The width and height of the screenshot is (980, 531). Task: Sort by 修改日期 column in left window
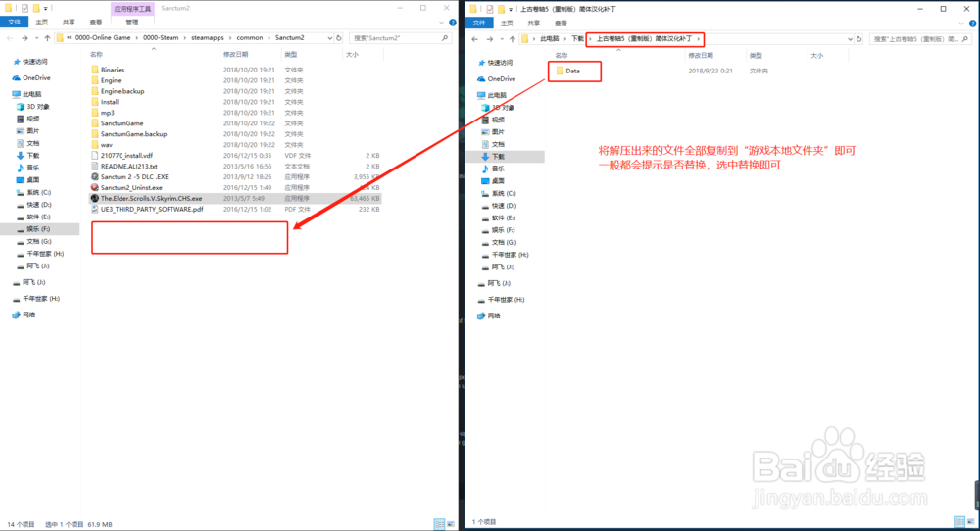[x=235, y=54]
